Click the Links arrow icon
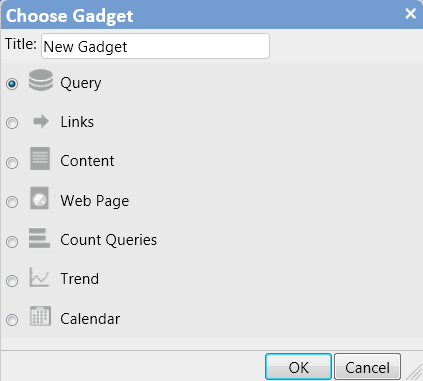This screenshot has height=381, width=423. pos(41,121)
